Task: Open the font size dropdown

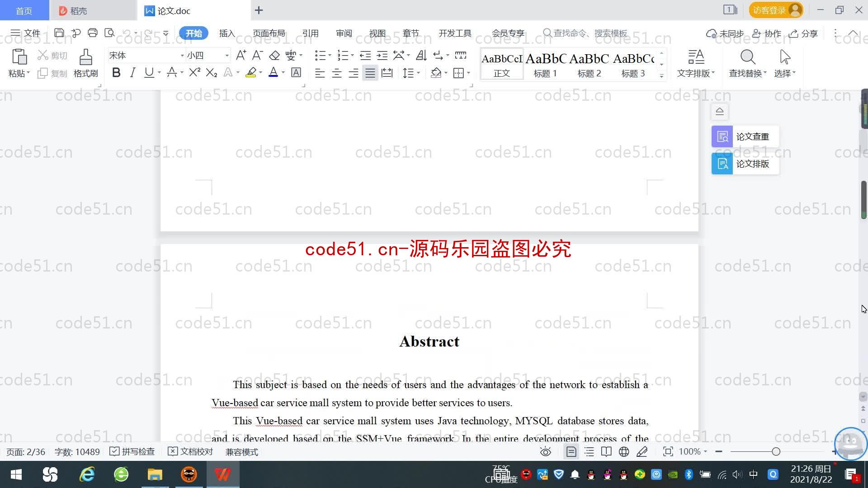Action: 227,56
